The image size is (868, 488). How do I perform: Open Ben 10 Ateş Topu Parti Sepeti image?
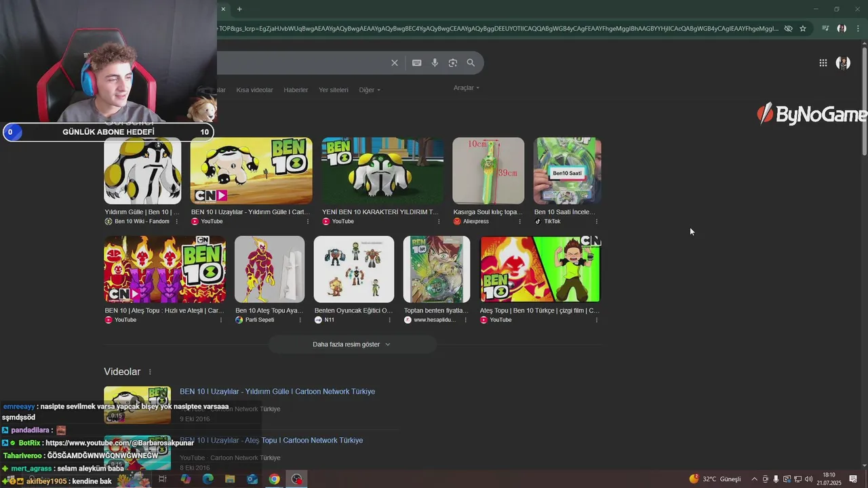tap(270, 269)
